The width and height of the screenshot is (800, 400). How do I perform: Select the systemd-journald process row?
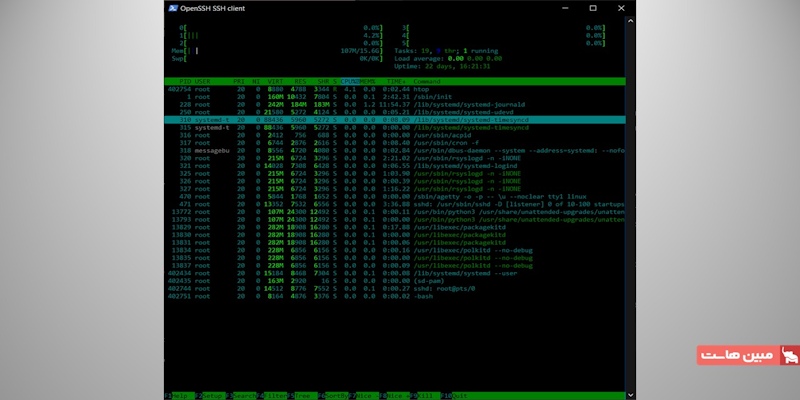click(x=395, y=105)
